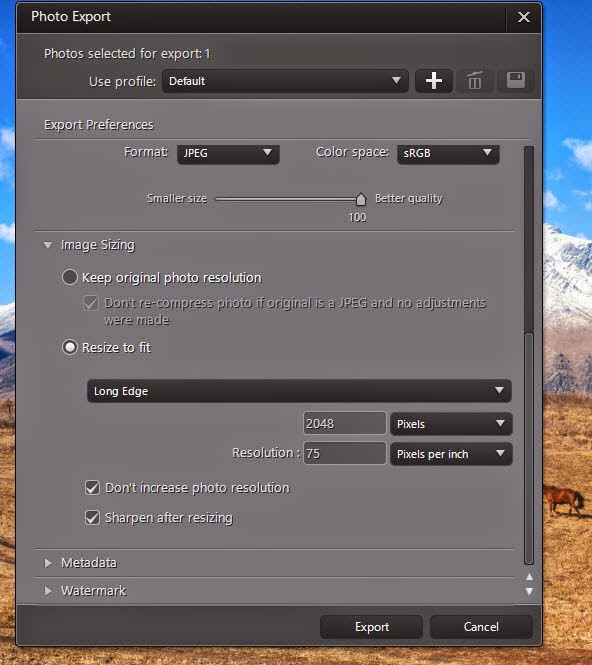Viewport: 592px width, 665px height.
Task: Toggle Sharpen after resizing checkbox
Action: [92, 518]
